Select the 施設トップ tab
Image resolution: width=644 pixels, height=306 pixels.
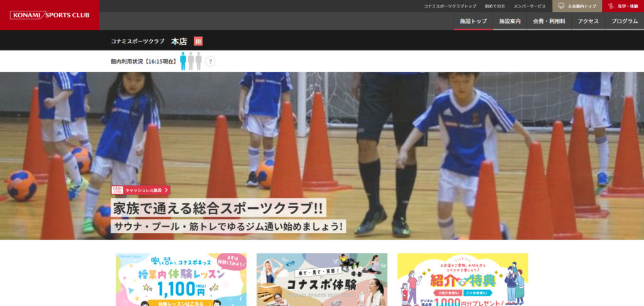click(473, 21)
